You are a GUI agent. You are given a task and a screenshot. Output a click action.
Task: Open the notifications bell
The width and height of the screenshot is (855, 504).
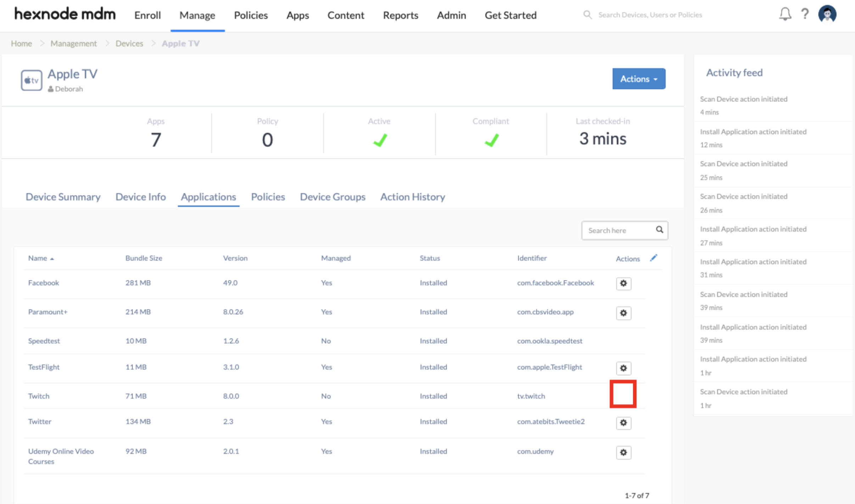785,15
